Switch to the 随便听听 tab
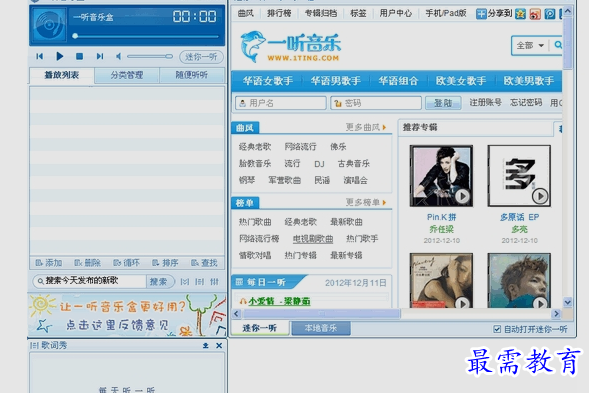The image size is (589, 393). click(x=192, y=75)
